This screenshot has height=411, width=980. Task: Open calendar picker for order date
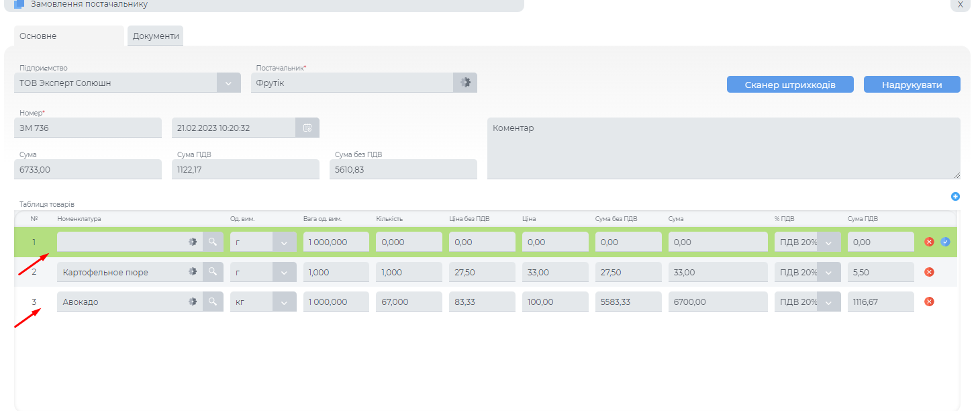tap(307, 128)
